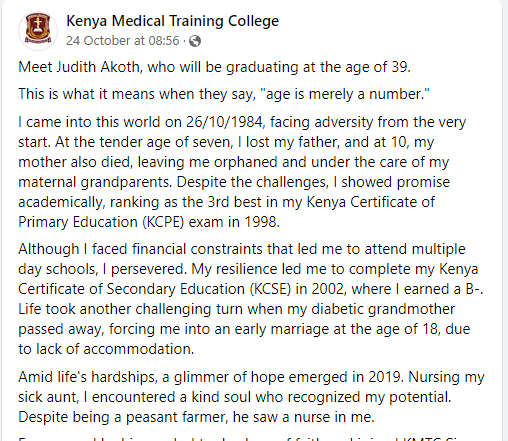Click the birth date 26/10/1984 text
This screenshot has width=508, height=441.
pos(226,122)
